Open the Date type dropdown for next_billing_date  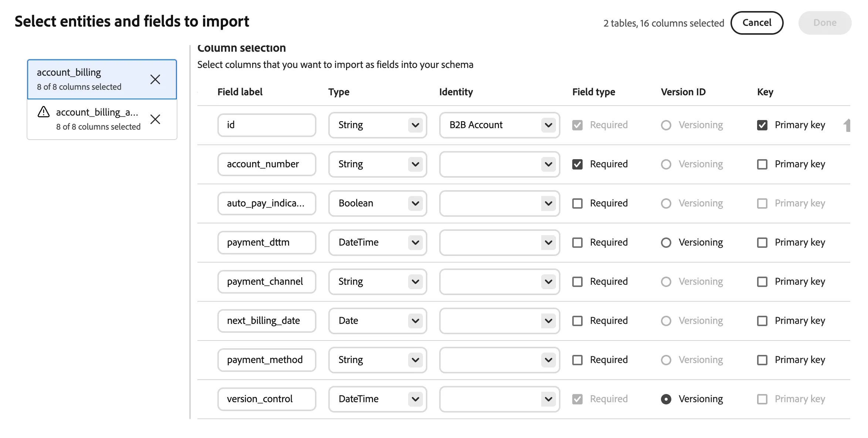pos(377,321)
